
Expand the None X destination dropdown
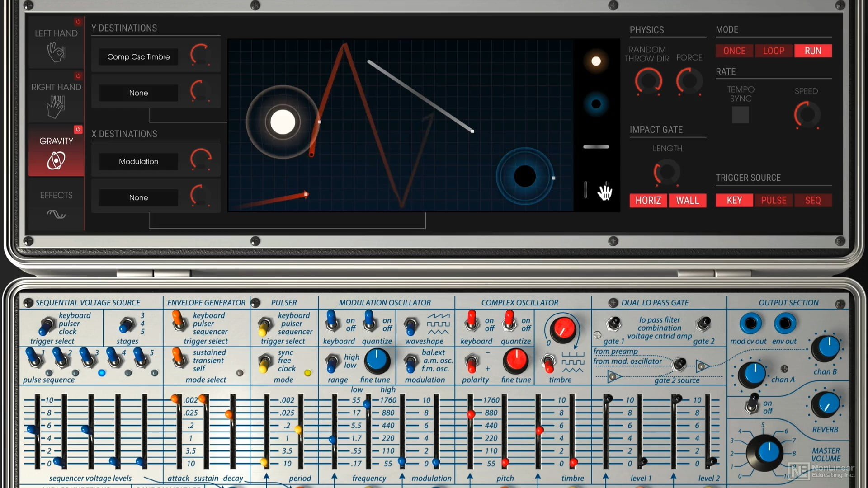(x=138, y=197)
